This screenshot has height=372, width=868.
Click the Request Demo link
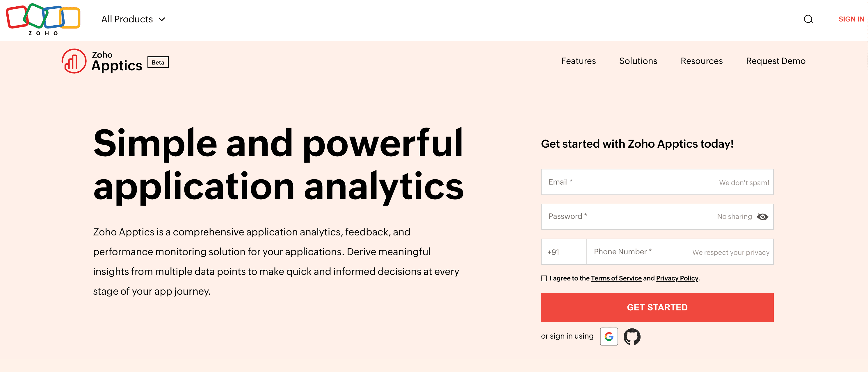click(775, 61)
